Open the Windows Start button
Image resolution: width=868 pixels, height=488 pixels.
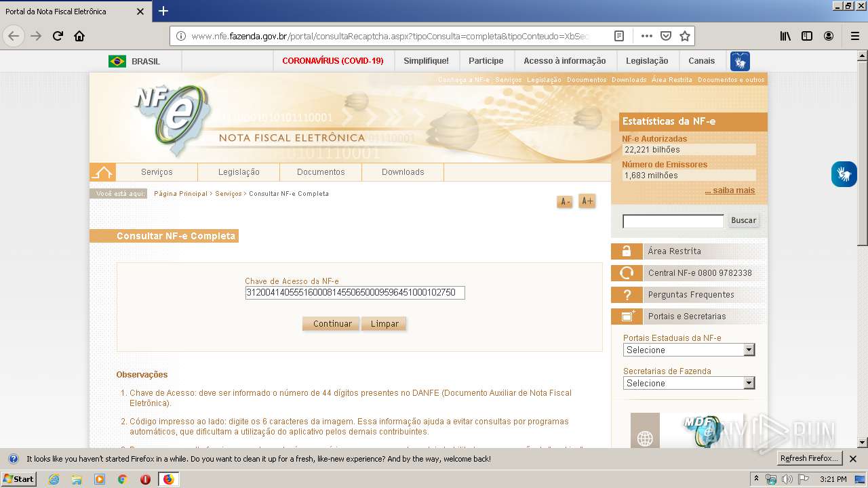18,479
